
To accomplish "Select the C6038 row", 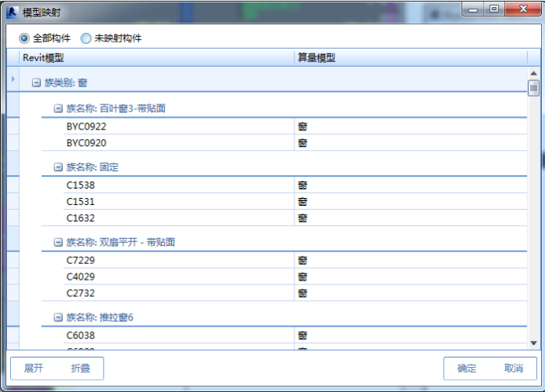I will click(295, 335).
